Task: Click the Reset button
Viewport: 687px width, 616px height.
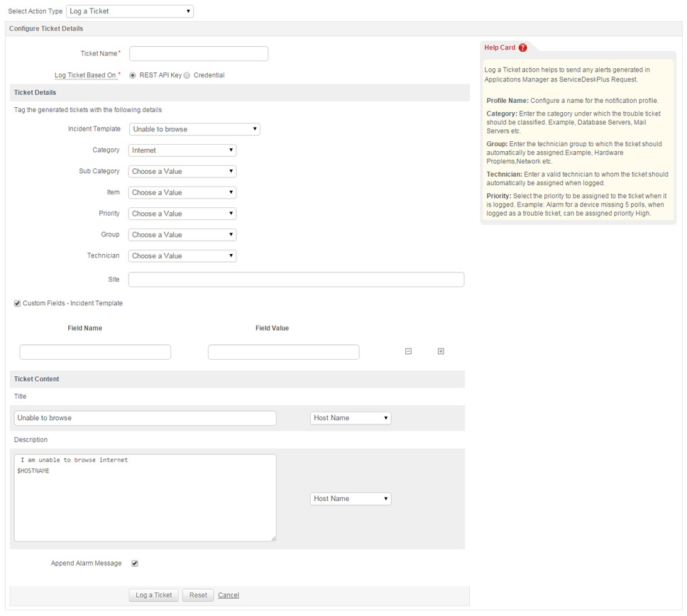Action: click(x=198, y=595)
